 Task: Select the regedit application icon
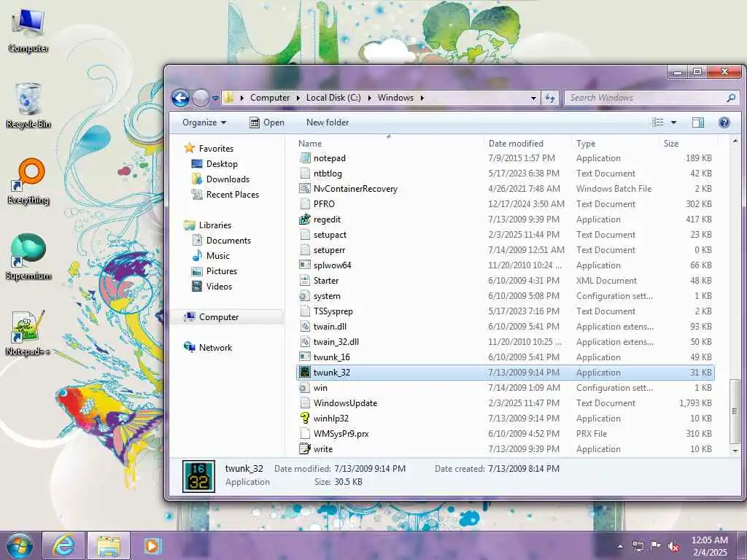click(x=304, y=219)
